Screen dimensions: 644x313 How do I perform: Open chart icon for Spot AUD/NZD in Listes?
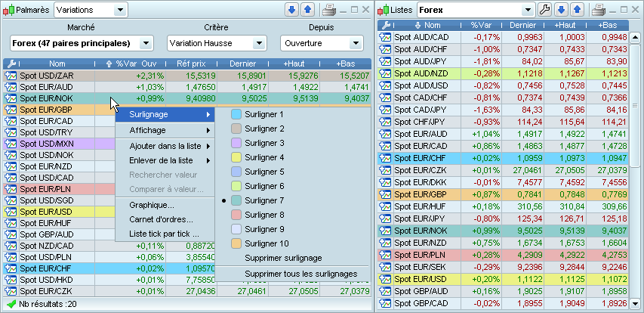coord(385,73)
